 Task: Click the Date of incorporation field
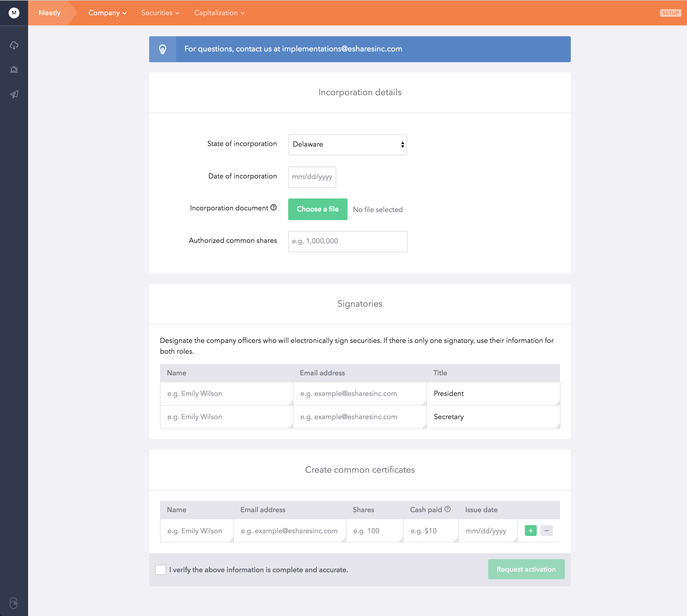coord(312,177)
